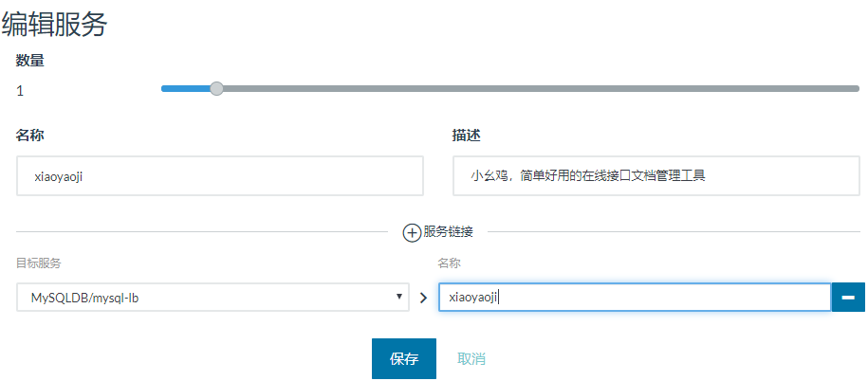Viewport: 868px width, 381px height.
Task: Remove the service link with the minus button
Action: tap(847, 298)
